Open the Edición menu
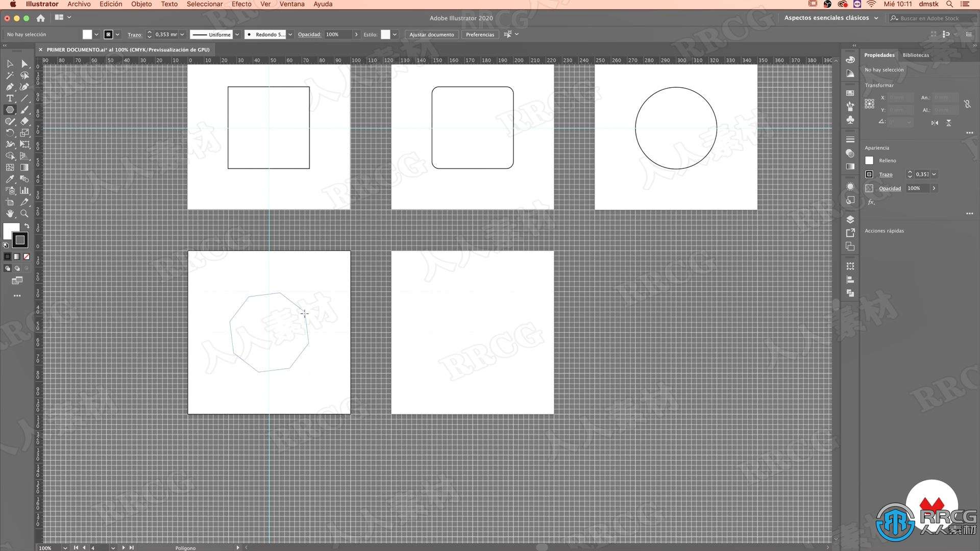Screen dimensions: 980x551 [x=111, y=4]
